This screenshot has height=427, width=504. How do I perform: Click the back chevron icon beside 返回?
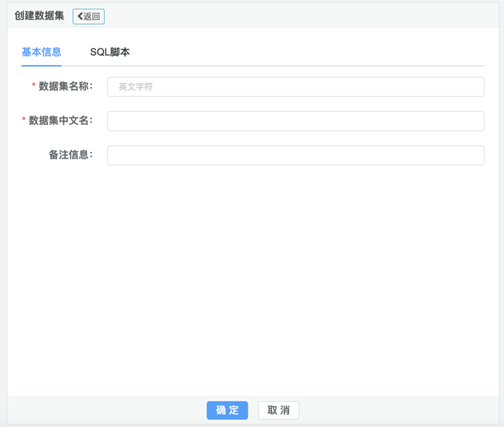tap(80, 16)
